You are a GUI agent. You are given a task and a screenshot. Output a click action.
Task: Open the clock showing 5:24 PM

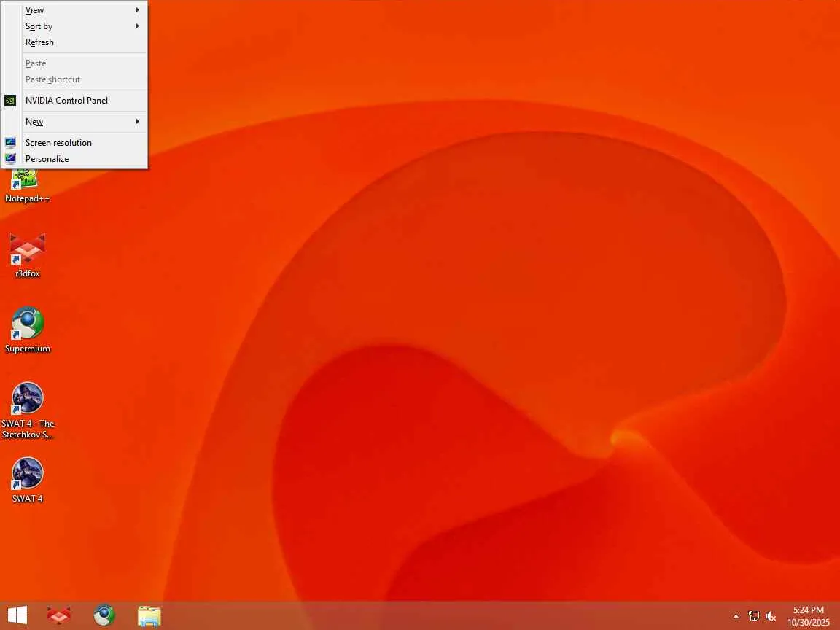tap(809, 616)
